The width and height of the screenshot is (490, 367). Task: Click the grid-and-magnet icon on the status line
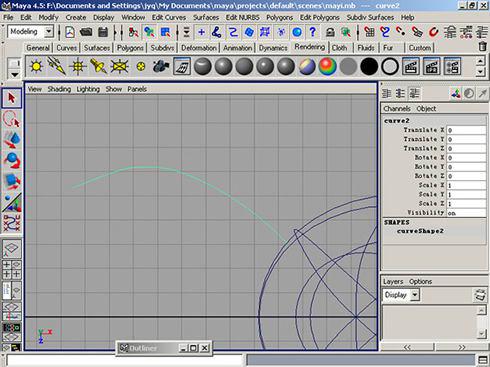[369, 32]
